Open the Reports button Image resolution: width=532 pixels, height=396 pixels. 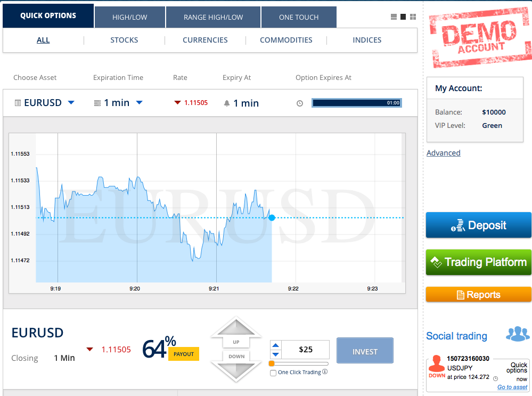[478, 294]
